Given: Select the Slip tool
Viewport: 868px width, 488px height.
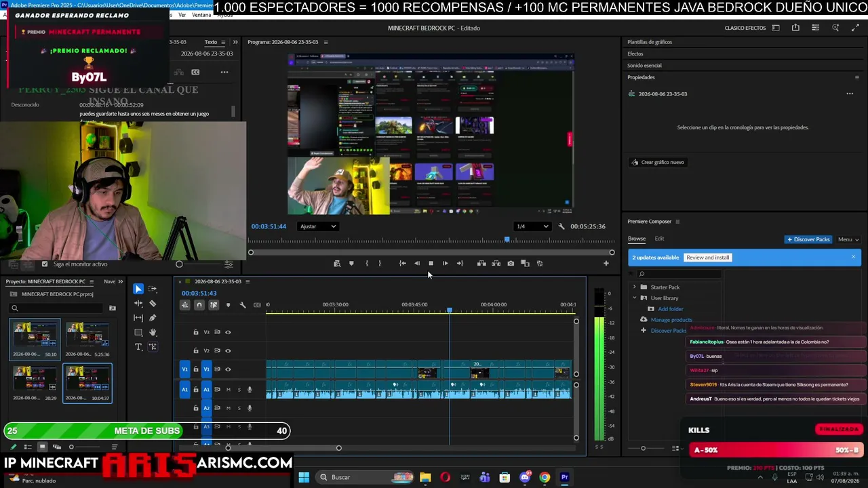Looking at the screenshot, I should tap(138, 318).
